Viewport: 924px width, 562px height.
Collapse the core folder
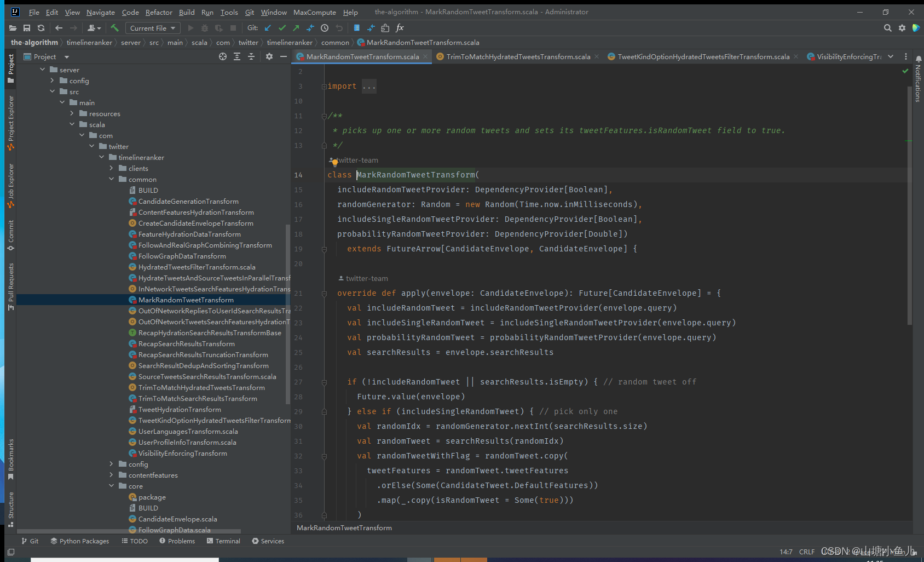[x=112, y=486]
